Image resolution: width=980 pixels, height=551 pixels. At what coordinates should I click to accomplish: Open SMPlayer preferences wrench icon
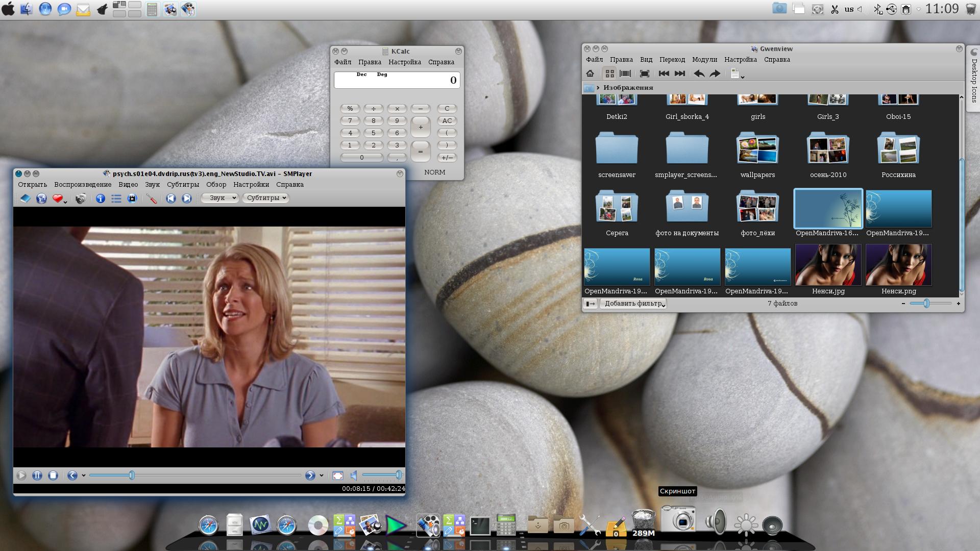coord(151,198)
